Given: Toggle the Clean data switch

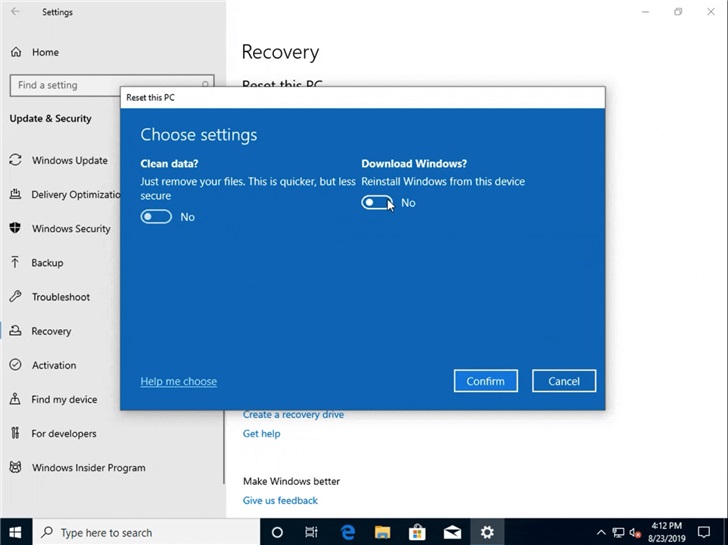Looking at the screenshot, I should click(x=156, y=217).
